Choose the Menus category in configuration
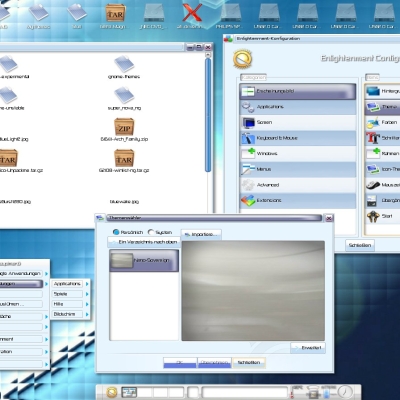 tap(298, 169)
